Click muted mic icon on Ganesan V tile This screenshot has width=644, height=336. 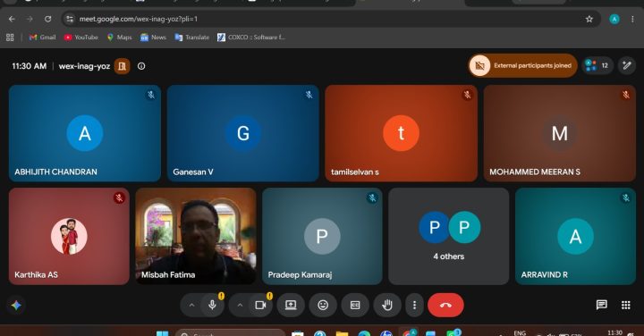pos(309,95)
